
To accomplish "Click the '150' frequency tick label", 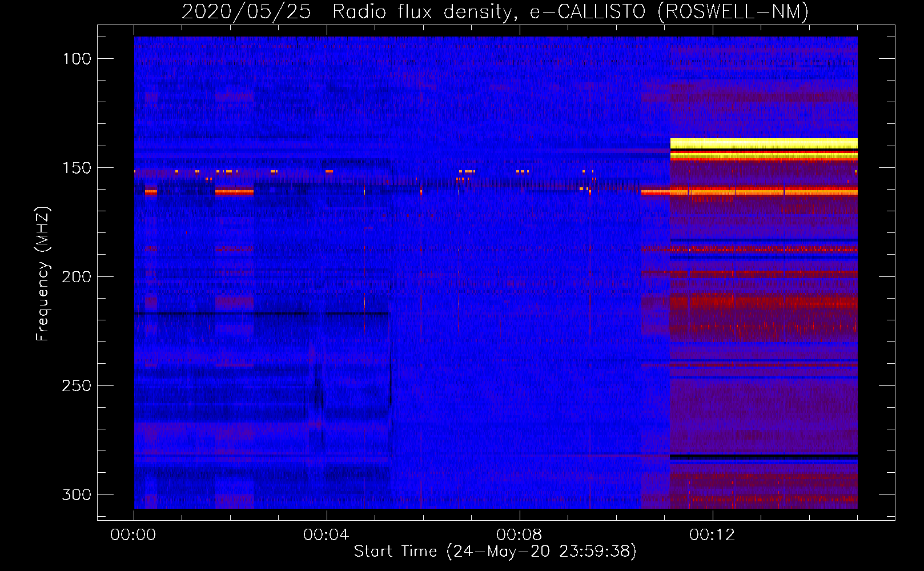I will [x=77, y=168].
